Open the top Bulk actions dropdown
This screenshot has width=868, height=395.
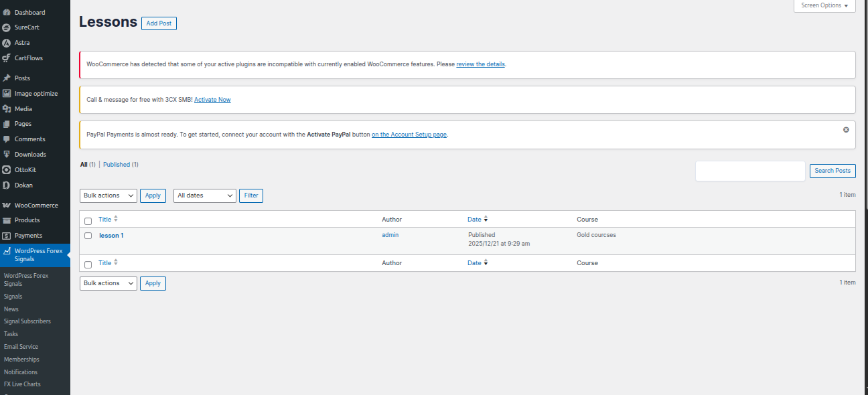pyautogui.click(x=108, y=195)
